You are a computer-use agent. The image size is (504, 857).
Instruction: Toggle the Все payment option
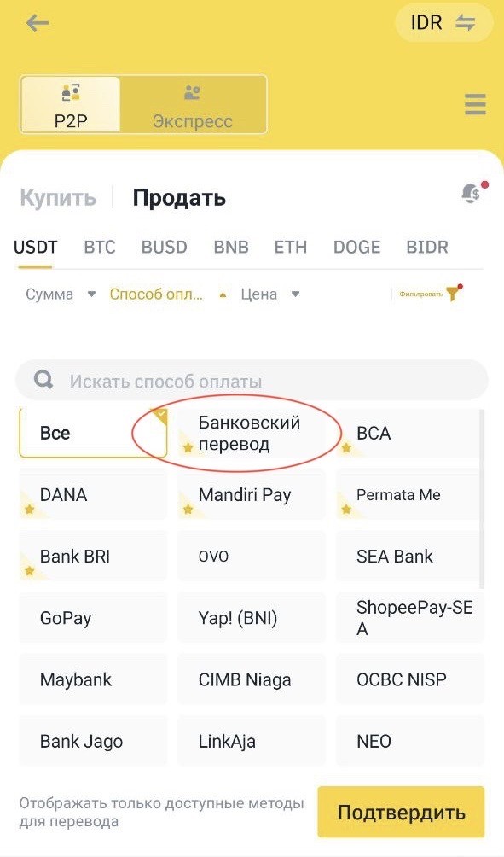click(x=93, y=433)
